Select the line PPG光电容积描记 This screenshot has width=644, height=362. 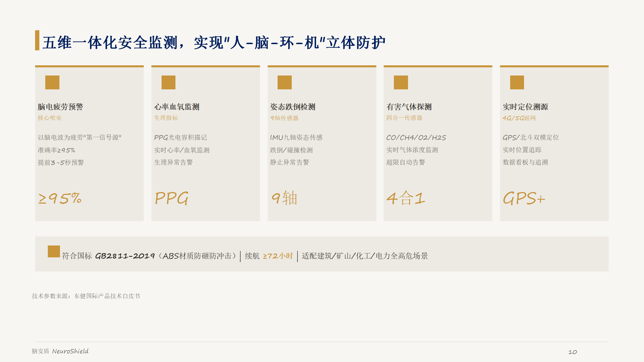click(181, 137)
